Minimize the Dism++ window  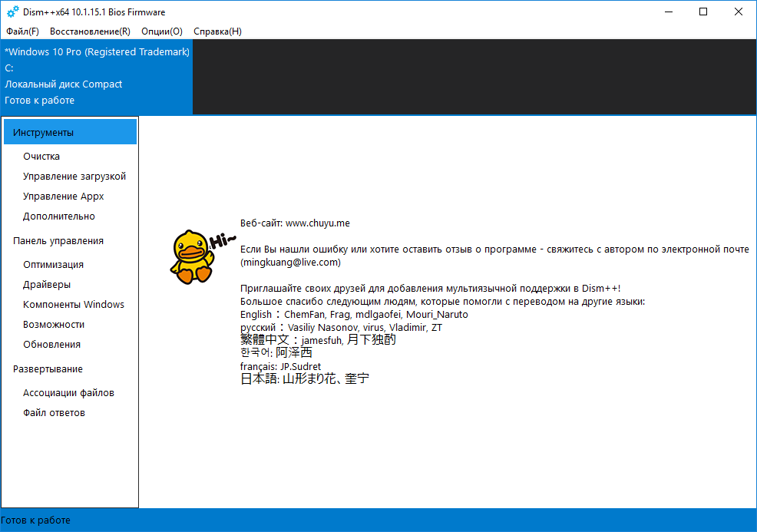pos(669,12)
